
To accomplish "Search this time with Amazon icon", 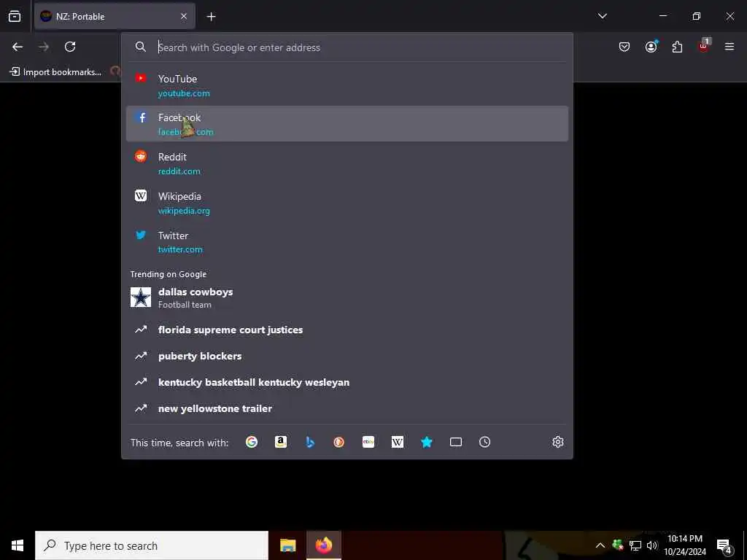I will pyautogui.click(x=281, y=442).
